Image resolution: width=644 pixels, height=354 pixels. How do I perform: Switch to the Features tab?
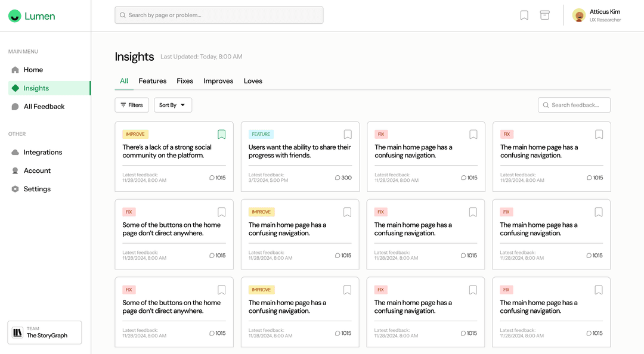click(153, 80)
